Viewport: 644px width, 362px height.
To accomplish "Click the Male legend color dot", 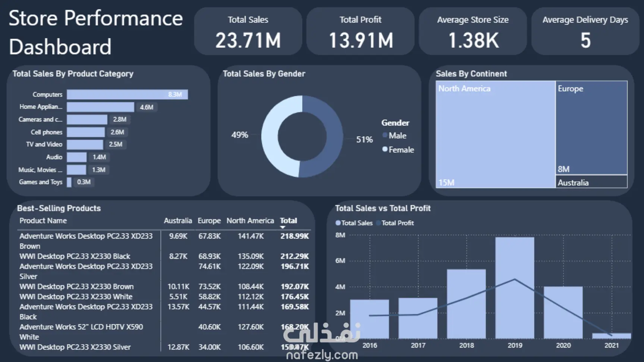I will pos(385,135).
